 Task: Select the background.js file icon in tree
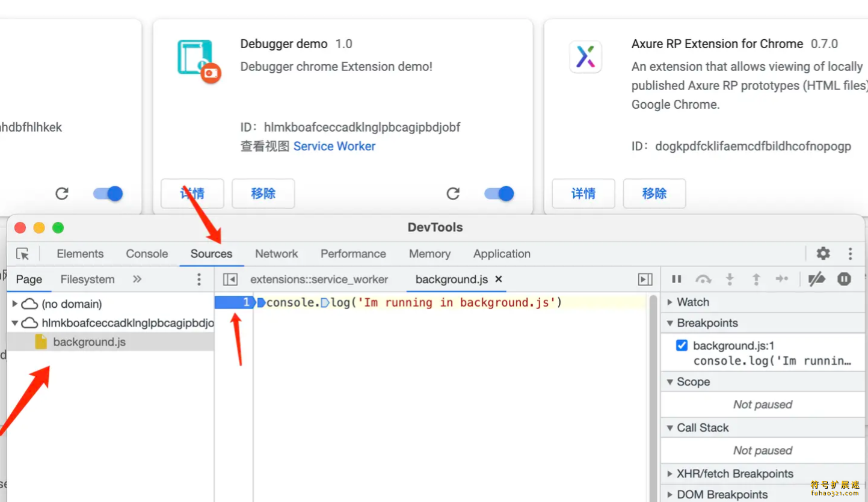point(41,342)
